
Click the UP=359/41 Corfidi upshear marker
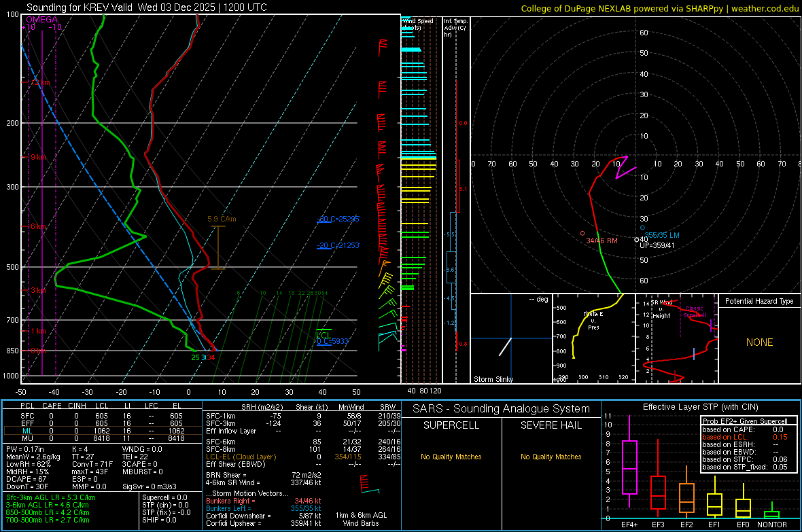[637, 239]
